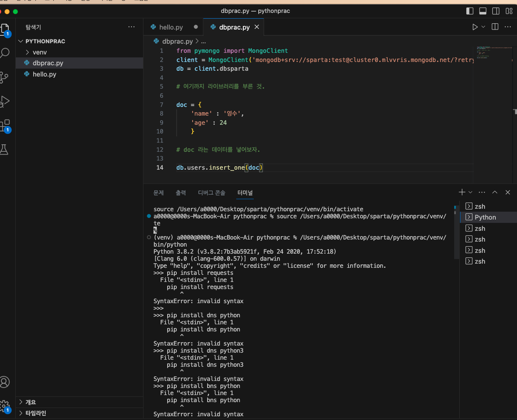
Task: Open terminal panel More Actions ellipsis
Action: 482,192
